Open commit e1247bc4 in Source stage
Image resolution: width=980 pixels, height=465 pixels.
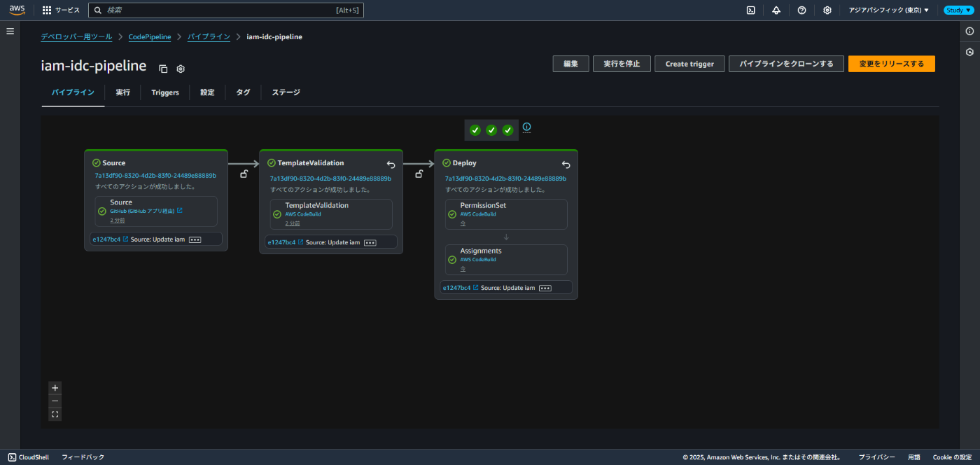(111, 240)
